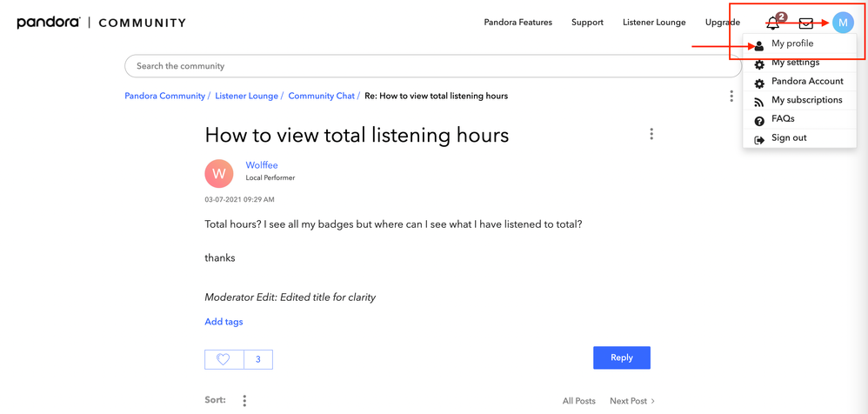Open the messages envelope icon

click(806, 23)
